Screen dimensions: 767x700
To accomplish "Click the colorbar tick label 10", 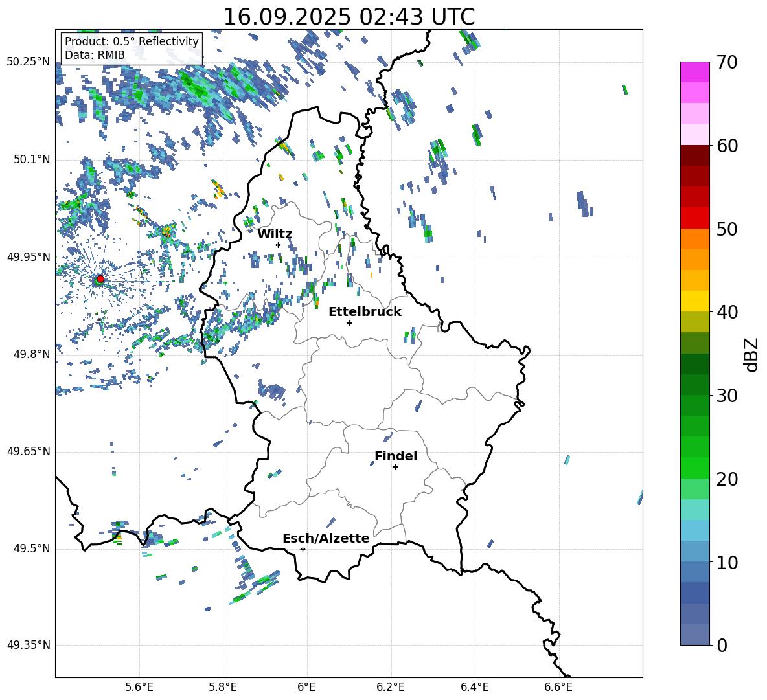I will [x=727, y=562].
